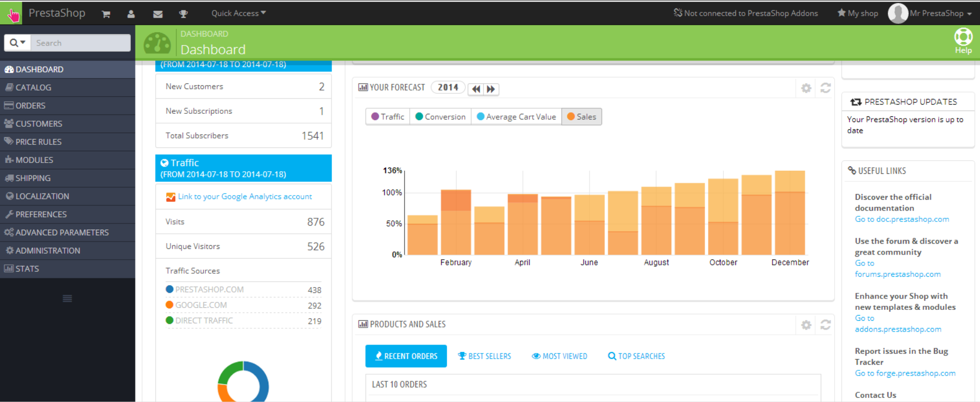Click the blue PRESTASHOP.COM source dot
The image size is (980, 402).
point(169,289)
